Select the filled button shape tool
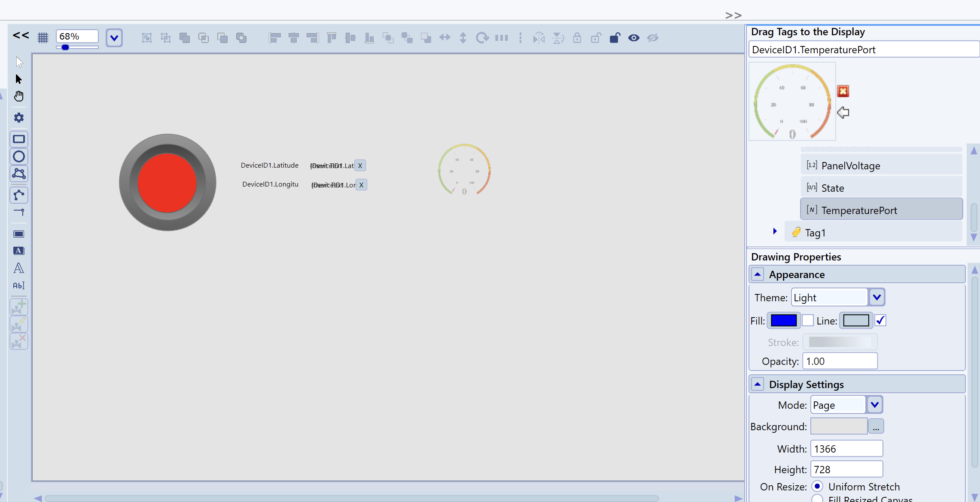Screen dimensions: 980x502 click(x=19, y=234)
